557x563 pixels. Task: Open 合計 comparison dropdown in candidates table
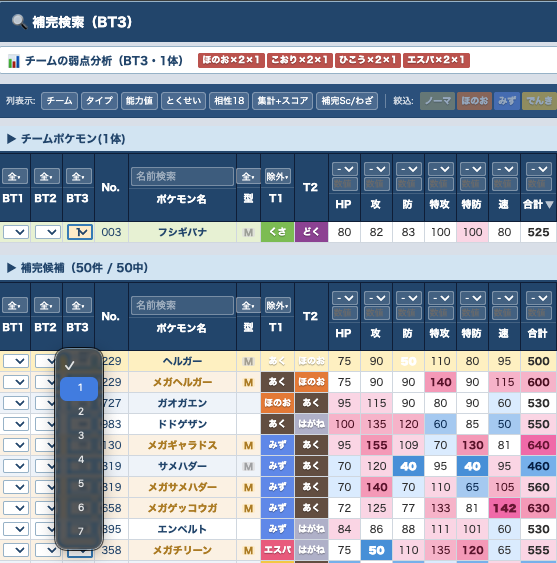pos(539,298)
